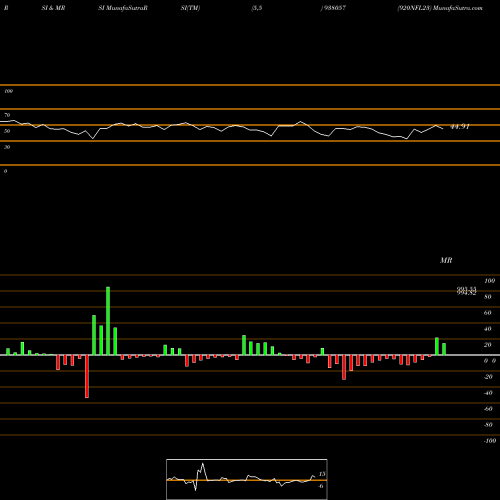Click the -60 label on MR right axis
Image resolution: width=500 pixels, height=500 pixels.
pyautogui.click(x=488, y=409)
